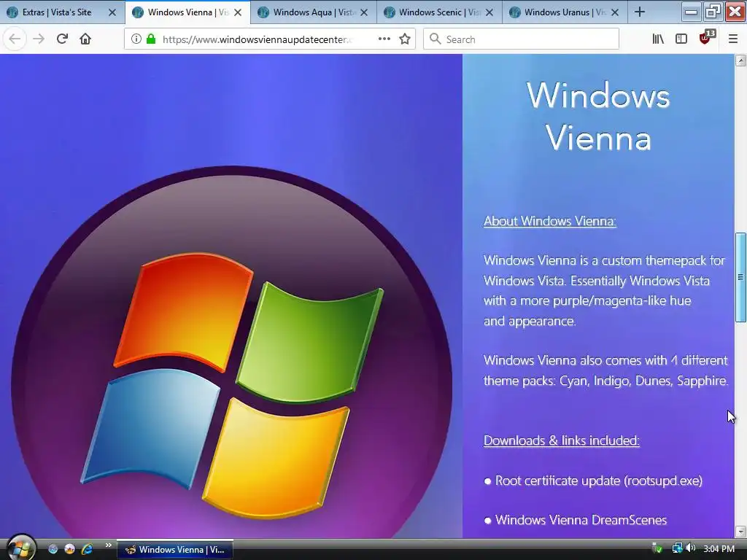This screenshot has height=560, width=747.
Task: Open page actions three-dot menu
Action: (x=384, y=39)
